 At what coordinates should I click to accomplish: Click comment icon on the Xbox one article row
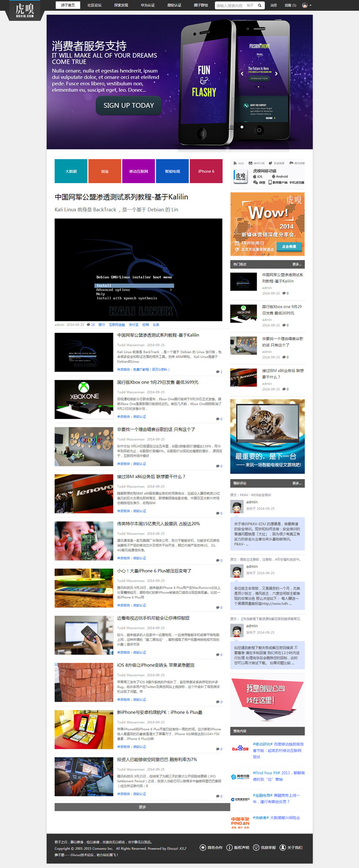point(218,419)
